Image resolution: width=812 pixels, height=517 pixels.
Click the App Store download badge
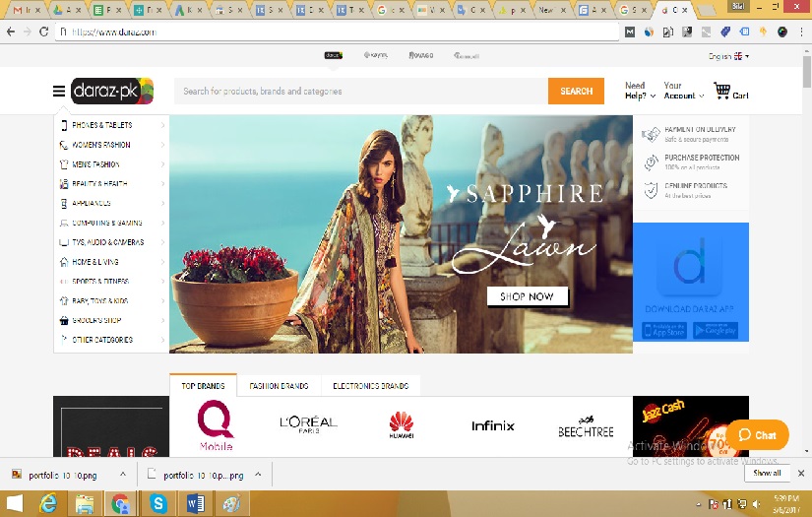(x=664, y=331)
